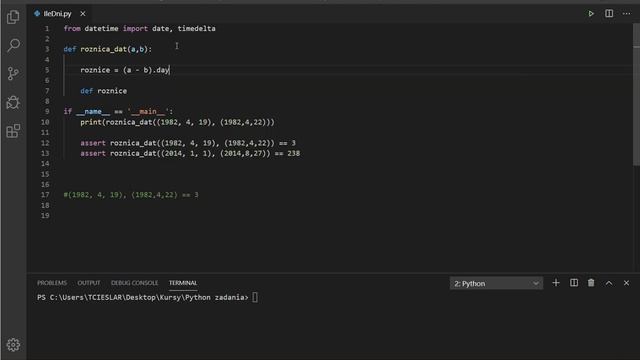Kill terminal with trash icon

(x=591, y=283)
